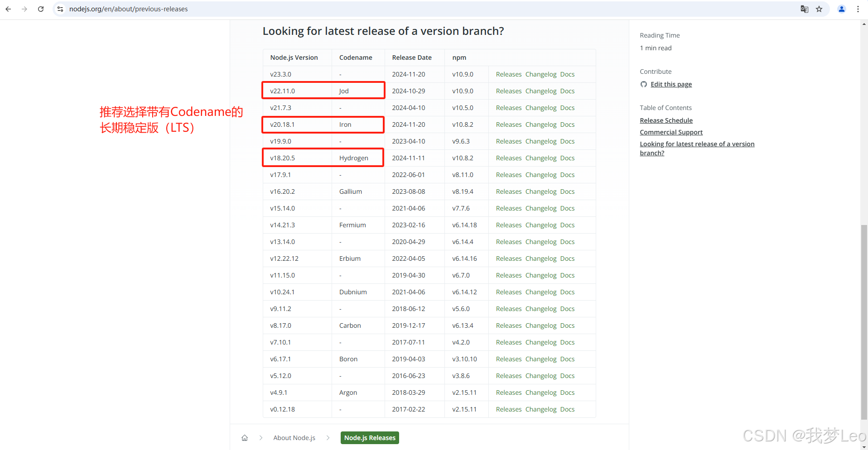This screenshot has width=868, height=450.
Task: Open Looking for latest release table-of-contents link
Action: (x=697, y=148)
